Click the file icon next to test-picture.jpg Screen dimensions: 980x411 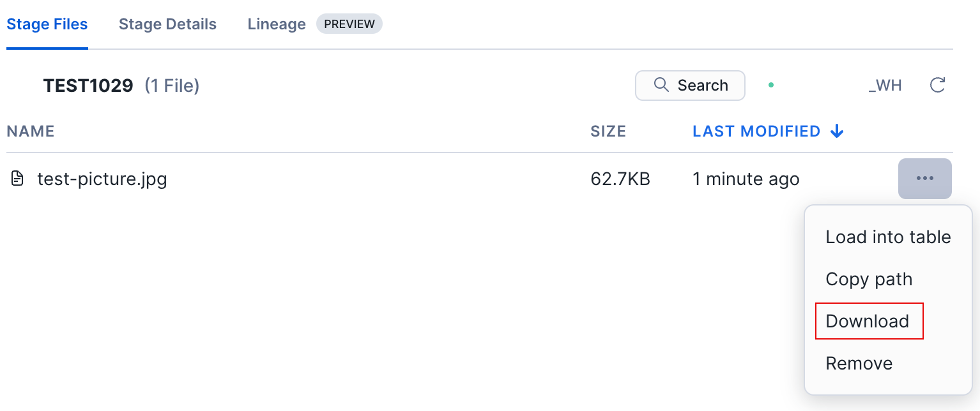point(18,179)
